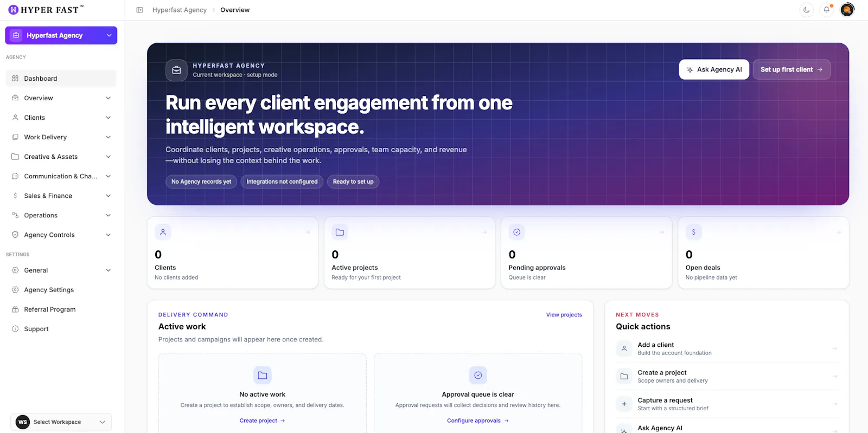Click the Creative & Assets folder icon
Screen dimensions: 868x433
pyautogui.click(x=15, y=157)
